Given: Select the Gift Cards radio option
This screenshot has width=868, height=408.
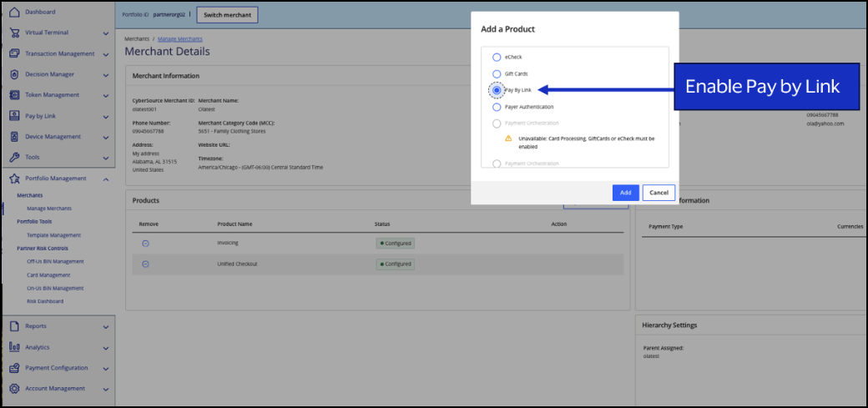Looking at the screenshot, I should point(497,74).
